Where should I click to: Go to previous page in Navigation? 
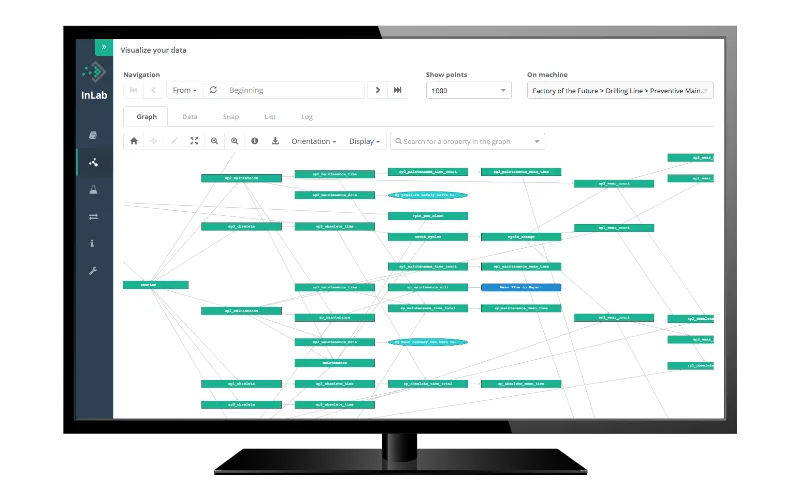(154, 90)
